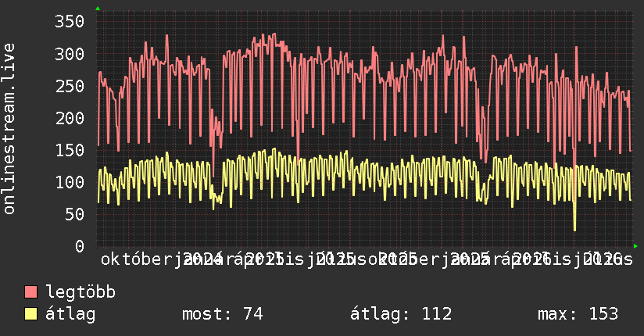644x336 pixels.
Task: Click the október x-axis label at left
Action: (x=137, y=259)
